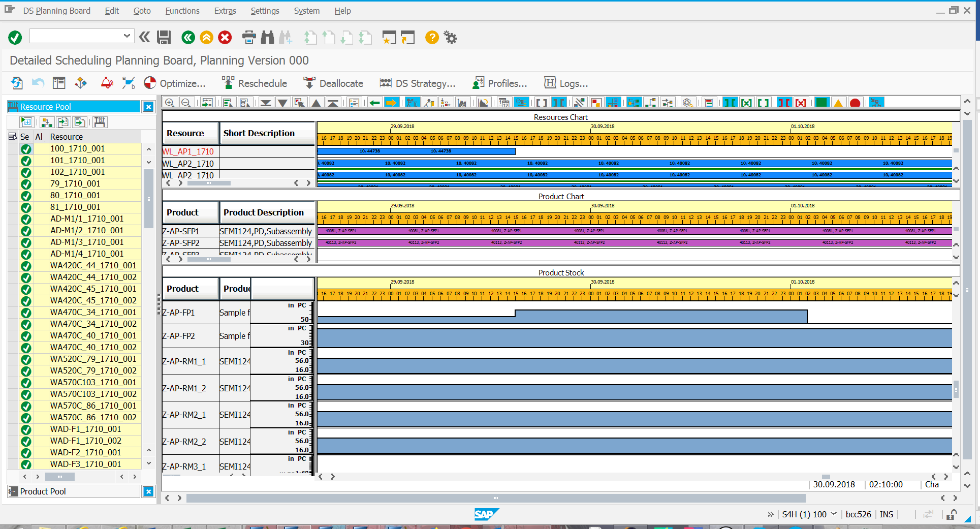The width and height of the screenshot is (980, 529).
Task: Open the Goto menu
Action: click(142, 11)
